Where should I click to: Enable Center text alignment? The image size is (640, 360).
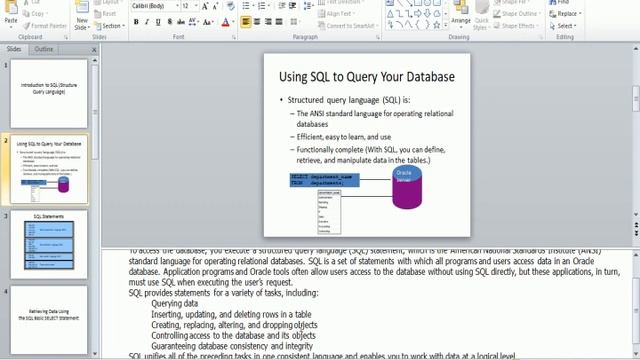pos(257,22)
